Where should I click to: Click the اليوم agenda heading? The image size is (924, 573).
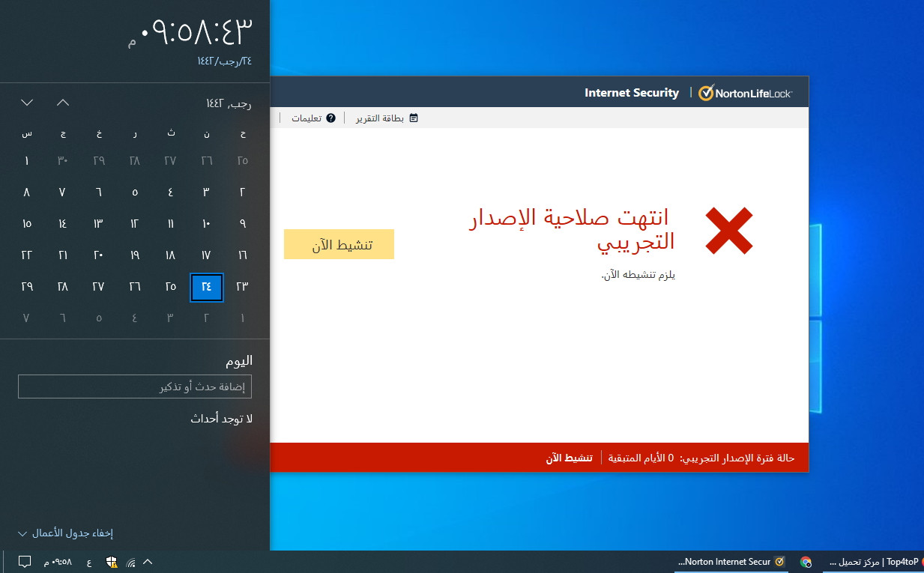pos(239,360)
